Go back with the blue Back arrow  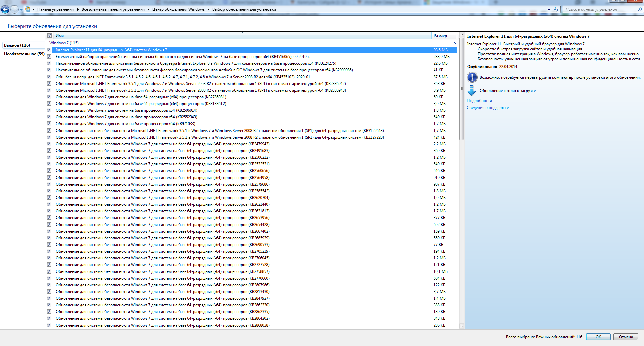[x=5, y=9]
